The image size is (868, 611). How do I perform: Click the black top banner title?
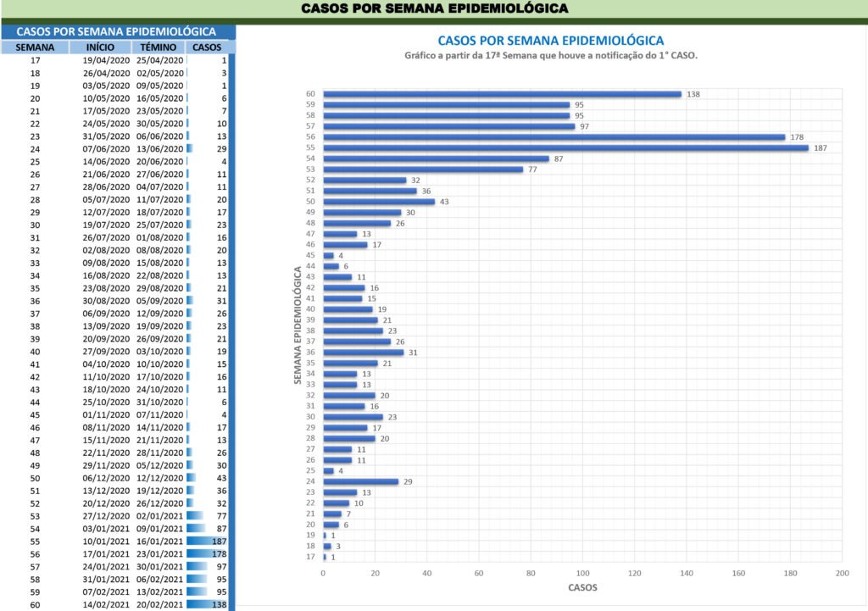pos(434,8)
